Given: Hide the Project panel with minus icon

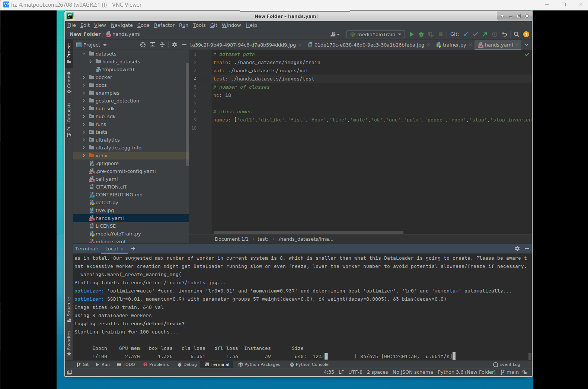Looking at the screenshot, I should click(184, 45).
